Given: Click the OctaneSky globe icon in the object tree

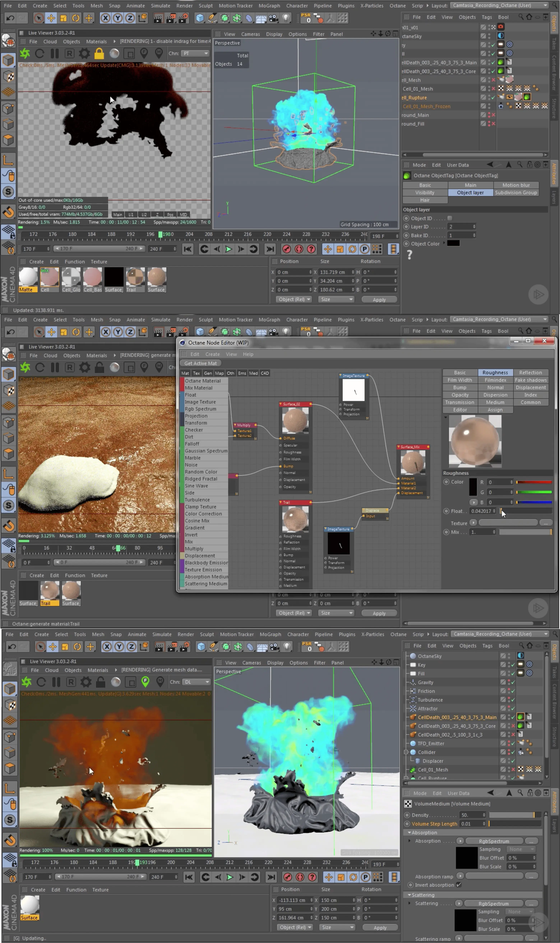Looking at the screenshot, I should 413,656.
